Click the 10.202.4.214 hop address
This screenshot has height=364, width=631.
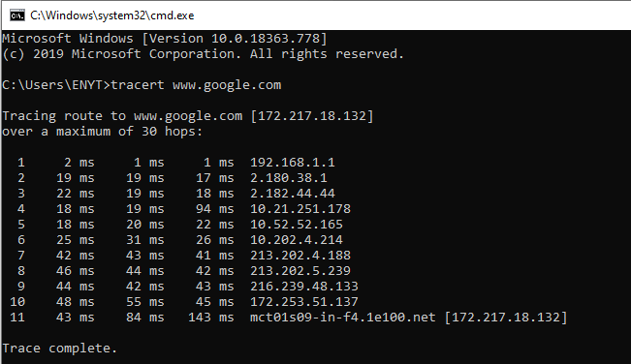pyautogui.click(x=297, y=240)
